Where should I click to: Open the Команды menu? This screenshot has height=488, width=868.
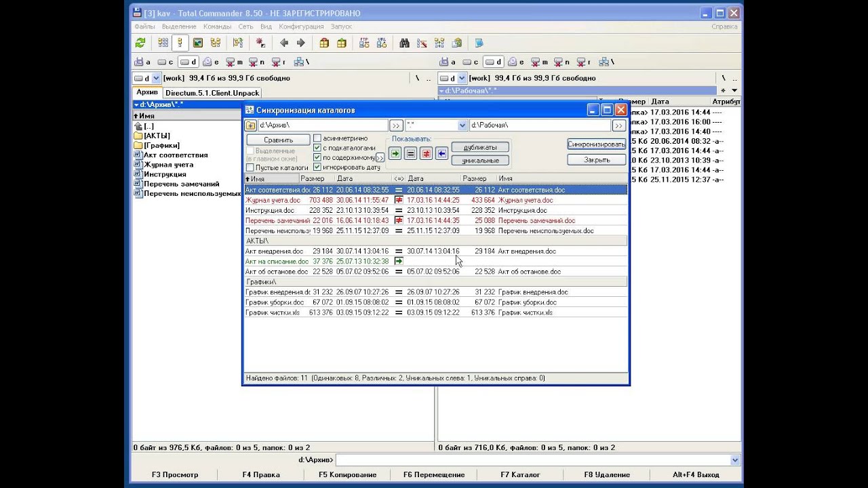(217, 26)
